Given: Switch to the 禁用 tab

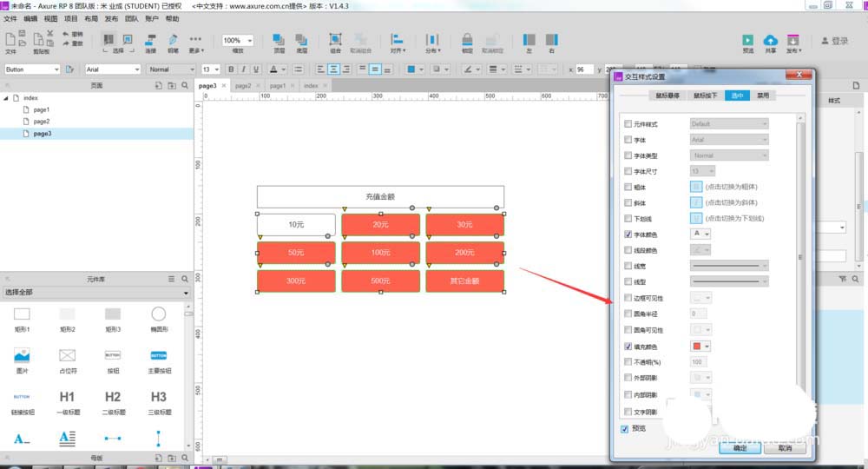Looking at the screenshot, I should coord(763,96).
